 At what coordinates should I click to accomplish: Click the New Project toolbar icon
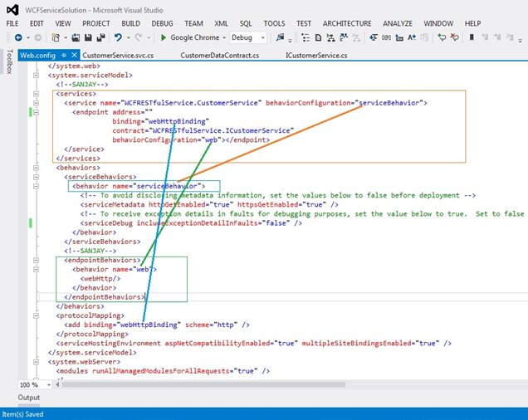tap(56, 37)
